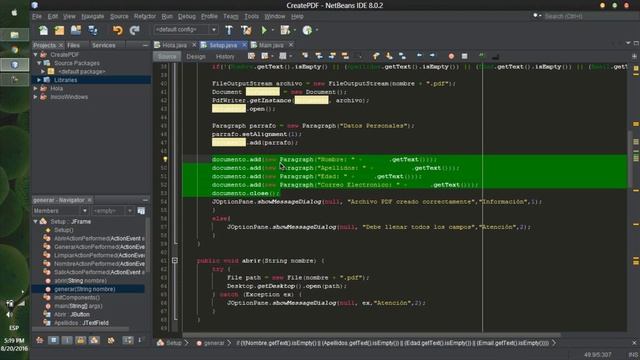The image size is (640, 360).
Task: Click the magnifier icon in the search box
Action: 536,16
